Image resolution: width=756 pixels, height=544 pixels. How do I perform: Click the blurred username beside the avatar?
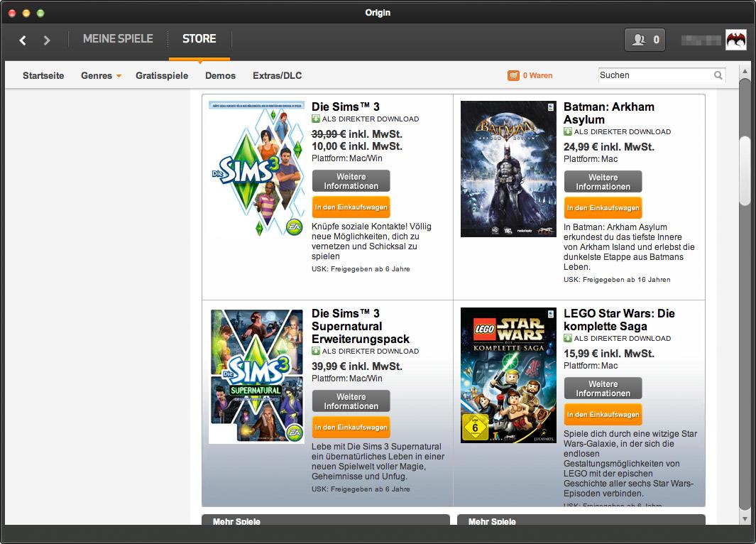701,40
